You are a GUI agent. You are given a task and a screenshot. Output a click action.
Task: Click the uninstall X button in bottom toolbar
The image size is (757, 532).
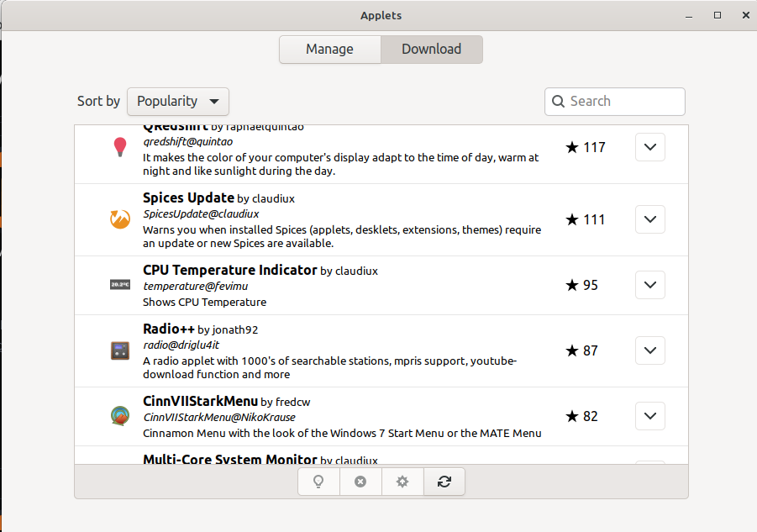[x=360, y=482]
